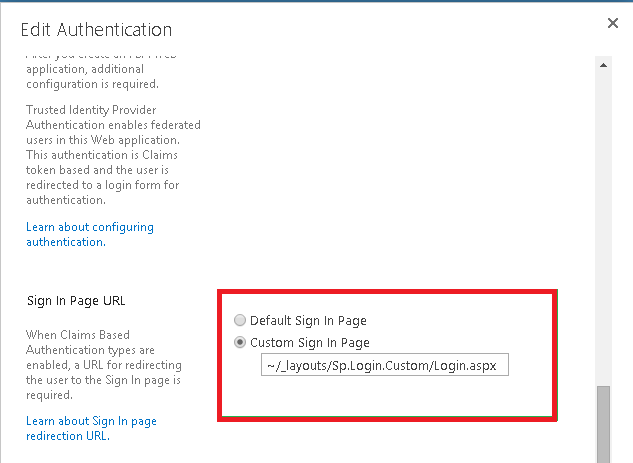This screenshot has height=463, width=633.
Task: Select the Custom Sign In Page radio button
Action: pyautogui.click(x=240, y=342)
